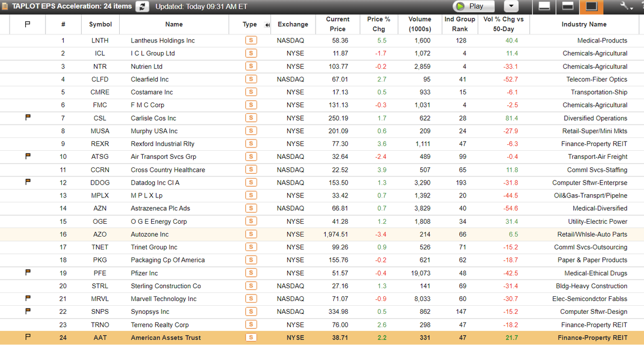The height and width of the screenshot is (345, 644).
Task: Click the S type icon for AAT
Action: [x=250, y=337]
